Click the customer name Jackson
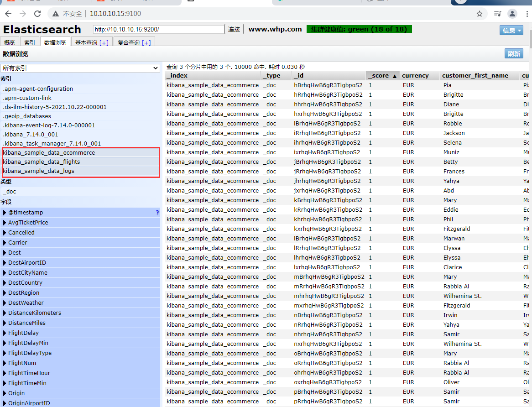This screenshot has height=407, width=532. [x=454, y=133]
